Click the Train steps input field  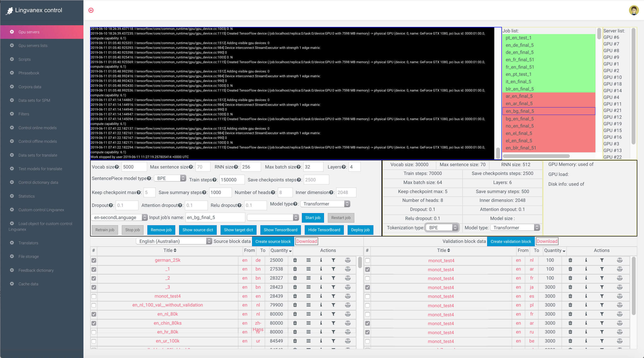point(232,180)
